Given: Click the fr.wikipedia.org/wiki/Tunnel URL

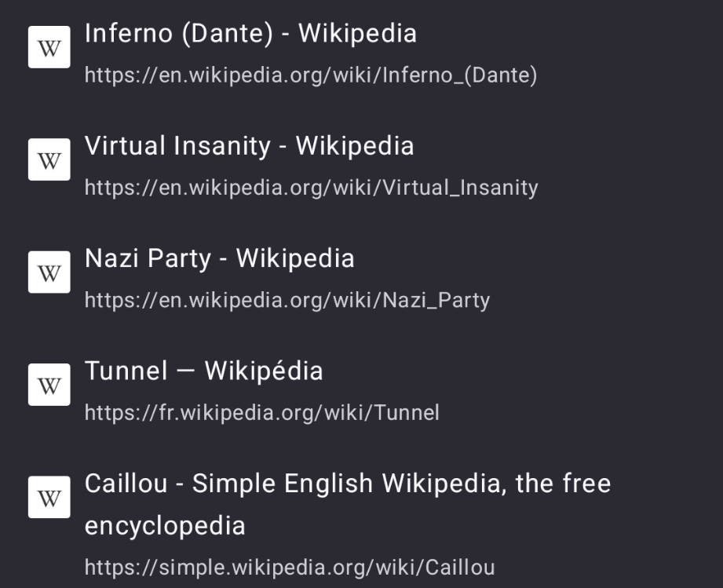Looking at the screenshot, I should click(261, 412).
